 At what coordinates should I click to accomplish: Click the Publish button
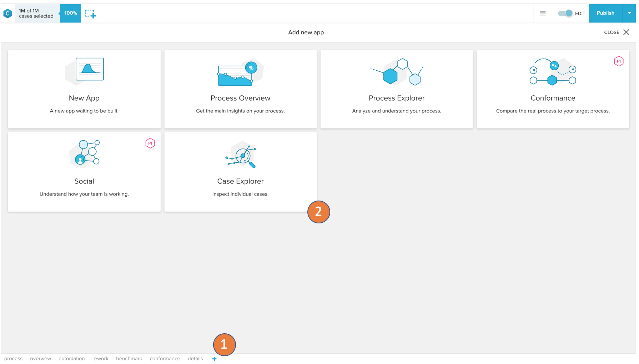tap(605, 13)
